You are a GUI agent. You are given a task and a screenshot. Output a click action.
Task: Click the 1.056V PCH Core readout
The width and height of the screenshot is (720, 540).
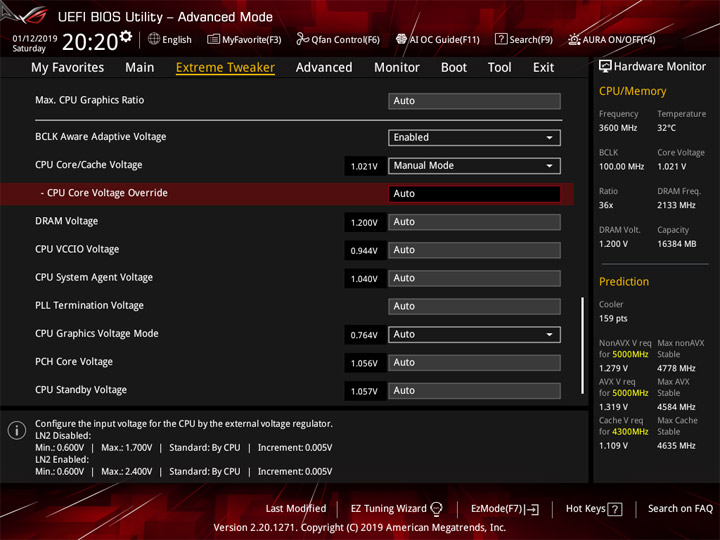(364, 363)
